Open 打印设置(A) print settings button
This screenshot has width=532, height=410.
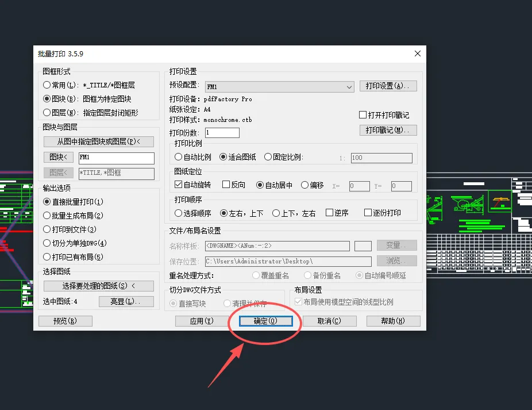(388, 86)
